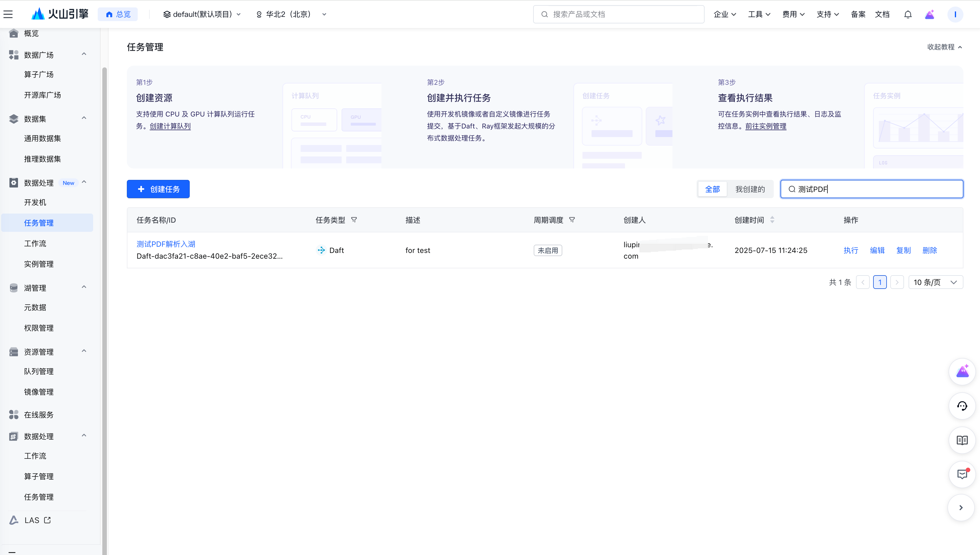Open the AI assistant icon in top bar
The image size is (980, 555).
pyautogui.click(x=930, y=14)
